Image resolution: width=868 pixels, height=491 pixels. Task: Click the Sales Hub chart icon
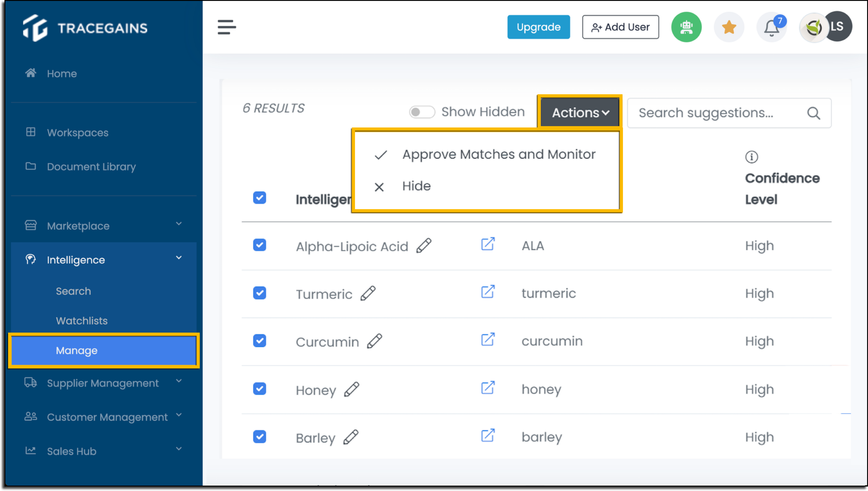point(31,451)
